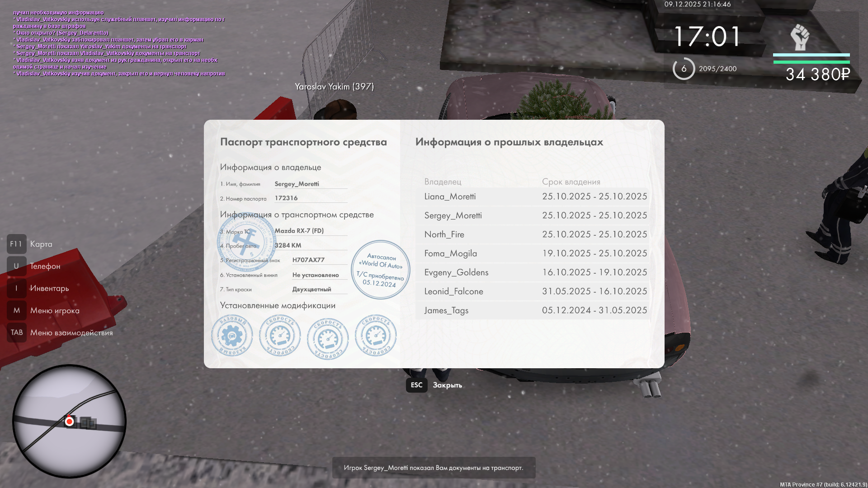Click the circular minimap radar

coord(69,421)
